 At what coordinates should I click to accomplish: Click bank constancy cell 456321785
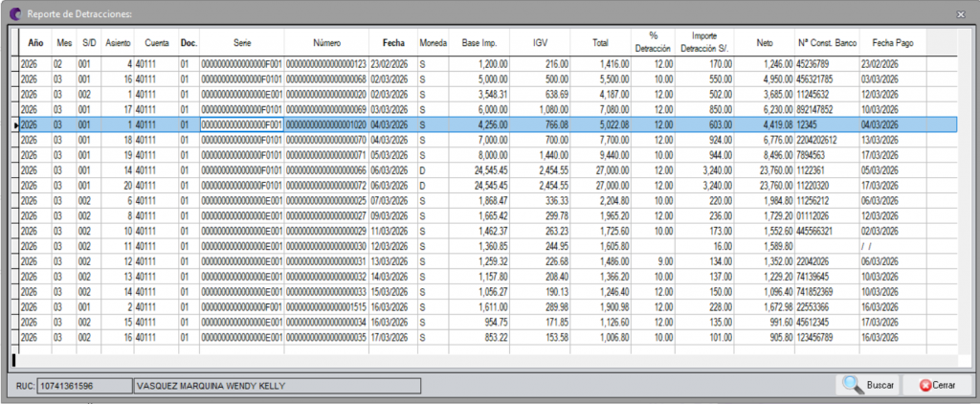[828, 79]
